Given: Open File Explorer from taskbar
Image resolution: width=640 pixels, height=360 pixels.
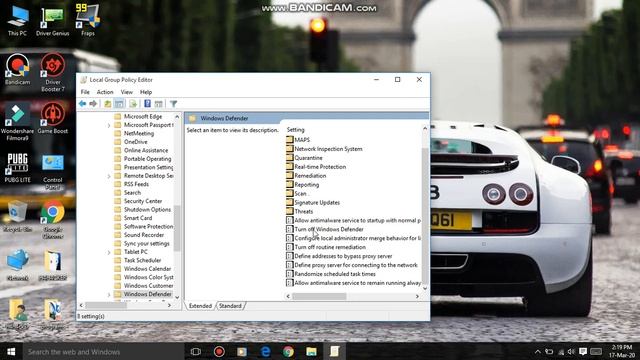Looking at the screenshot, I should [x=311, y=351].
